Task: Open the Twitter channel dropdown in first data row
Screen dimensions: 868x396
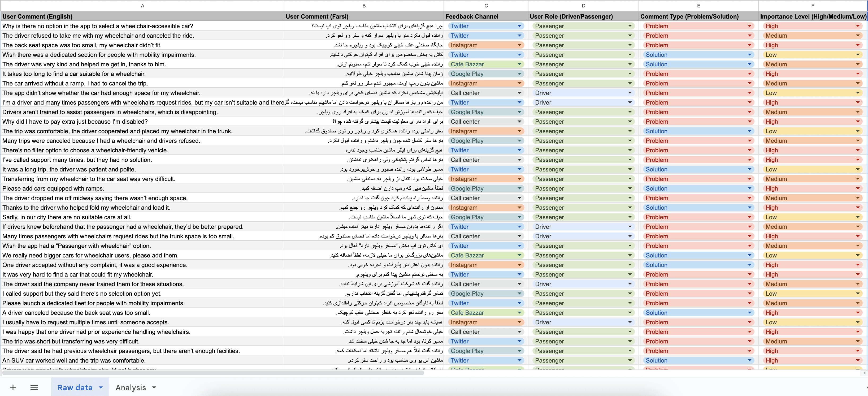Action: click(x=519, y=26)
